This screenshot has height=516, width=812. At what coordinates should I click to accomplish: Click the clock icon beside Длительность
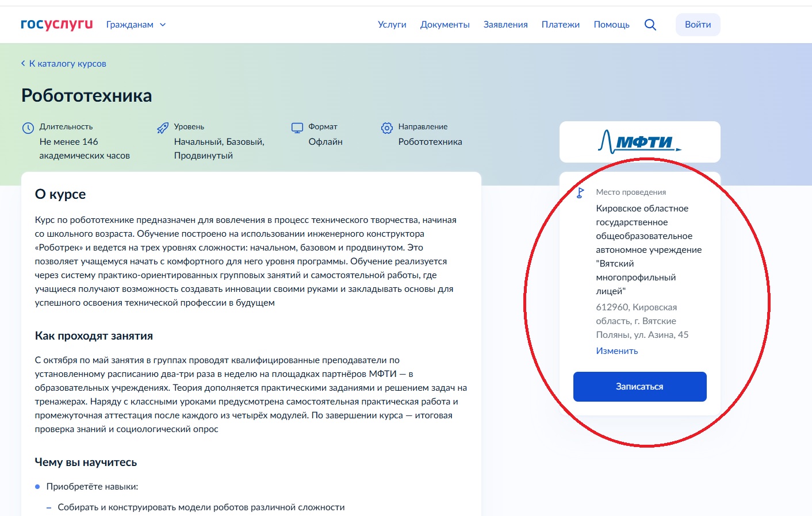point(28,128)
